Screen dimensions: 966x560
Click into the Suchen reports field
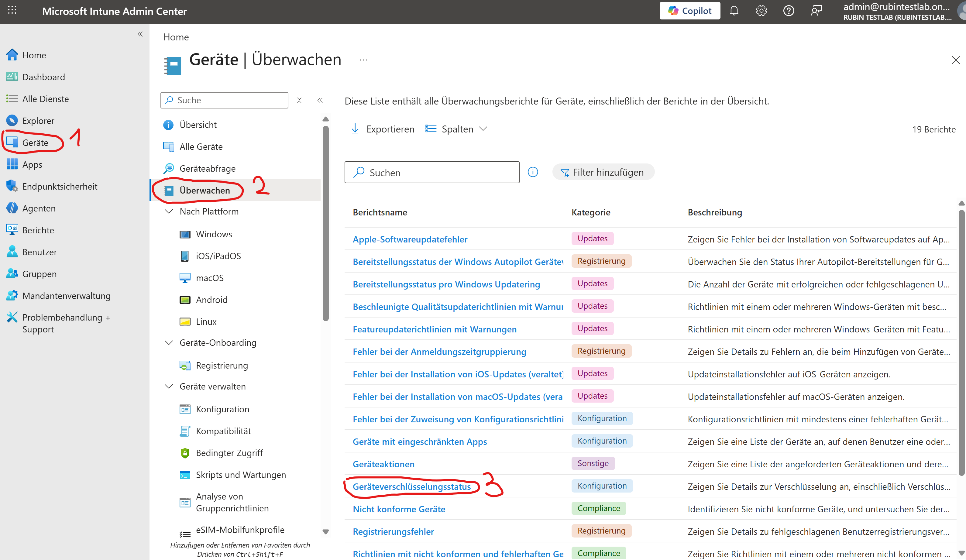tap(437, 173)
